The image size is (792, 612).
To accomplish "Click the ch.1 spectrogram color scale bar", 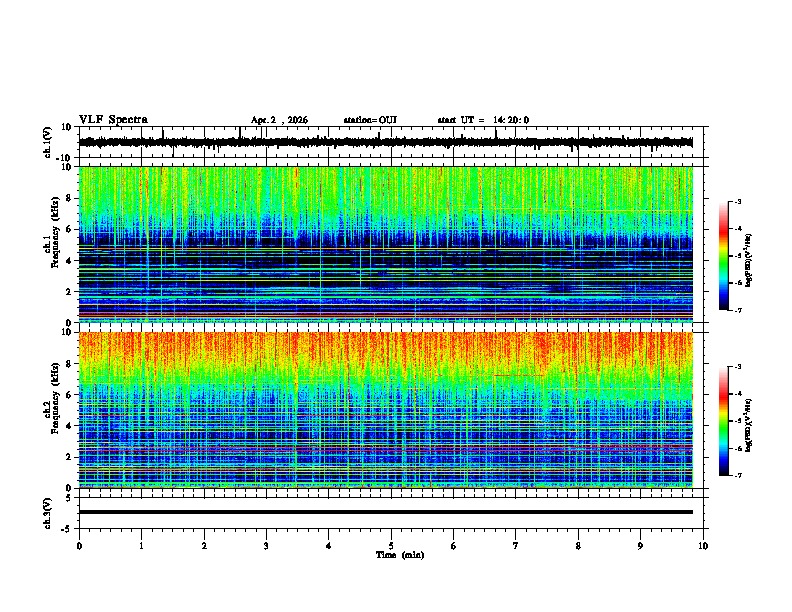I will [723, 256].
